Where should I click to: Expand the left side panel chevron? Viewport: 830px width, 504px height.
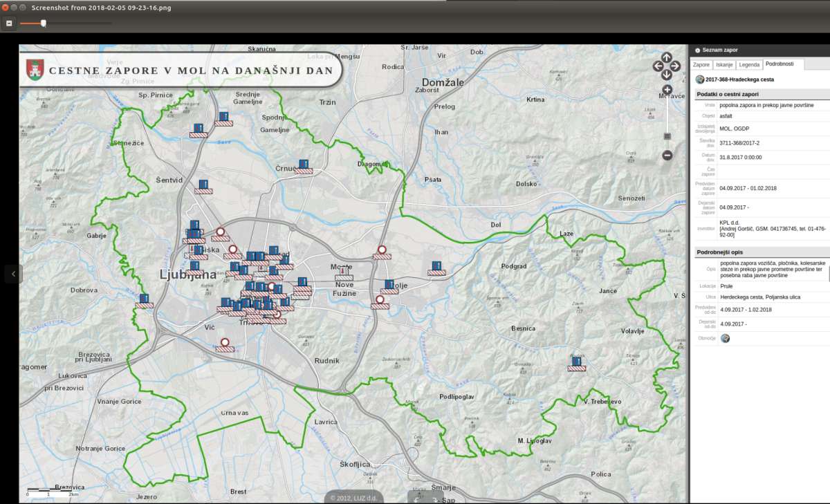pyautogui.click(x=14, y=274)
